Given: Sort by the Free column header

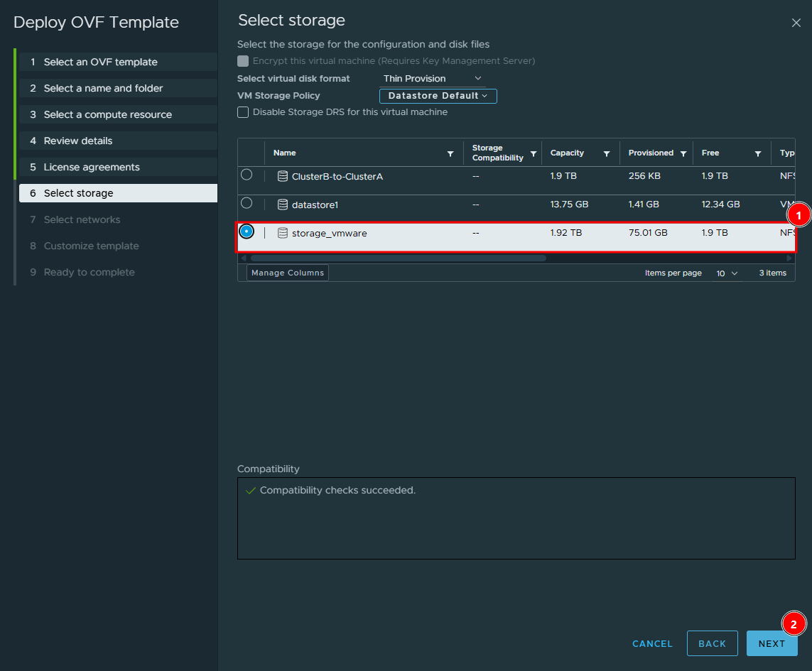Looking at the screenshot, I should [710, 153].
